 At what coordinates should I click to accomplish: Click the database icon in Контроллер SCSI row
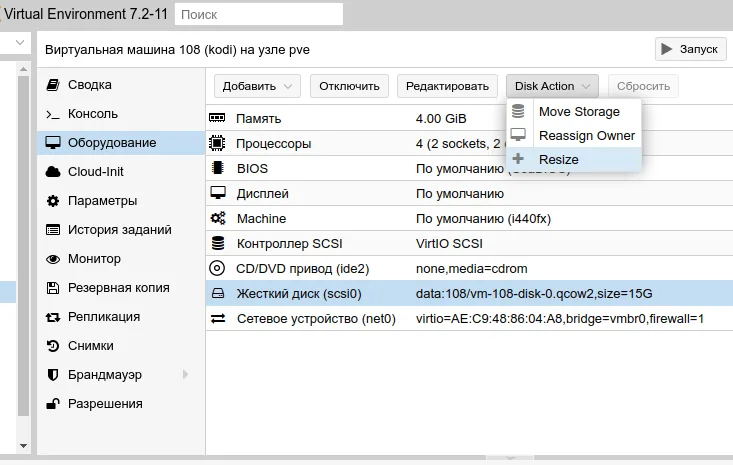tap(218, 243)
